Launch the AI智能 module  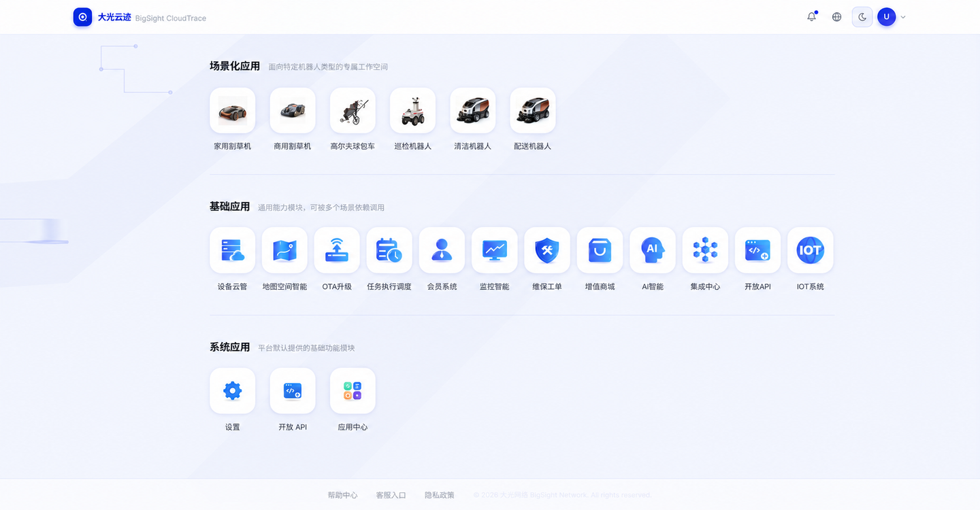[x=653, y=250]
